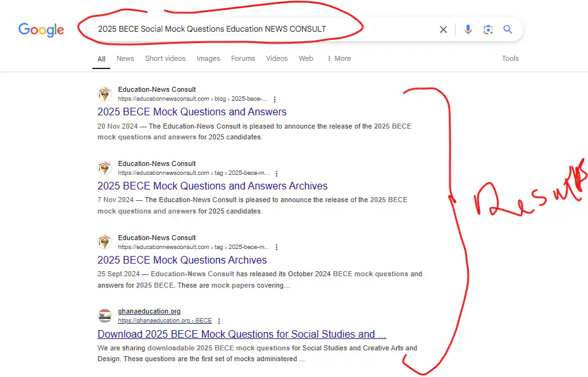588x377 pixels.
Task: Clear the search box with X icon
Action: pos(443,29)
